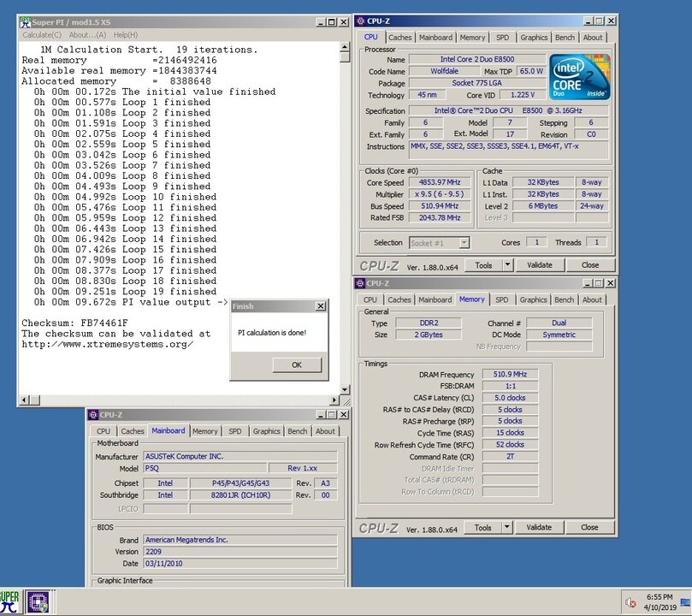Screen dimensions: 692x616
Task: Expand Tools dropdown arrow in CPU-Z Timings window
Action: pyautogui.click(x=506, y=527)
